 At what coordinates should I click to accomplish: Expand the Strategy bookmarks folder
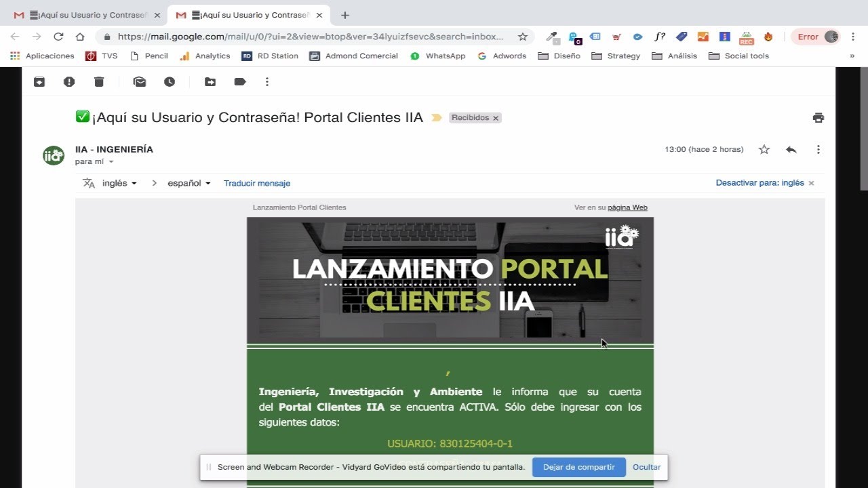pos(616,56)
